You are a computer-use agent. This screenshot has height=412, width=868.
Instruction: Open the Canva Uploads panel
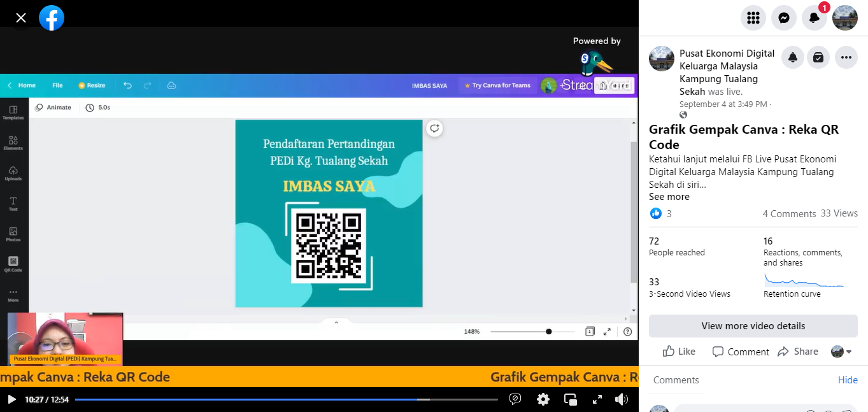point(13,173)
